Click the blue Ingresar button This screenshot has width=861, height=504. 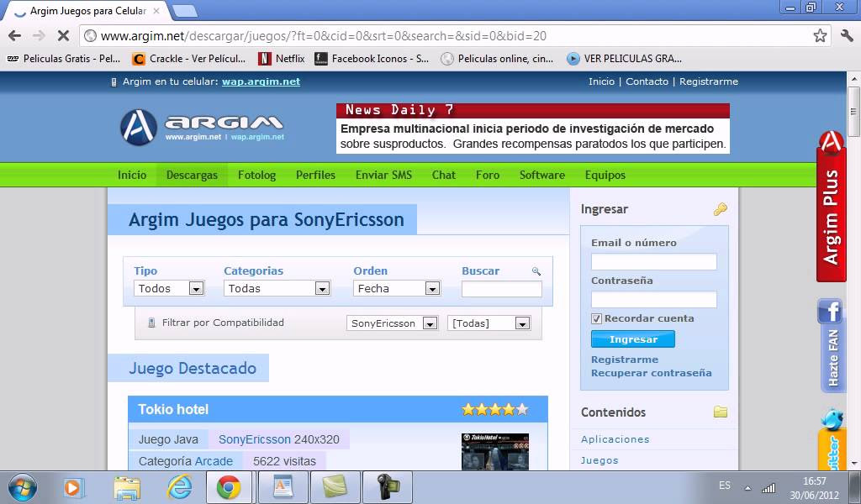point(632,339)
